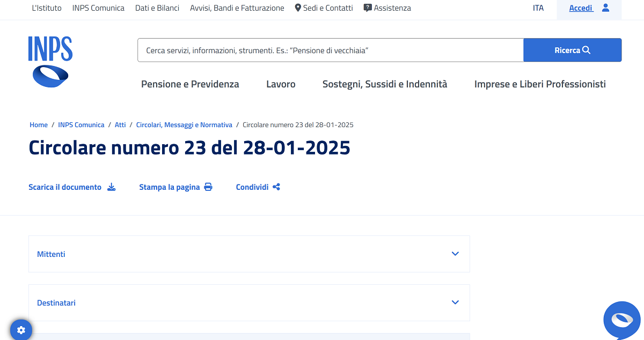Image resolution: width=644 pixels, height=340 pixels.
Task: Click the location pin icon near Sedi e Contatti
Action: point(297,8)
